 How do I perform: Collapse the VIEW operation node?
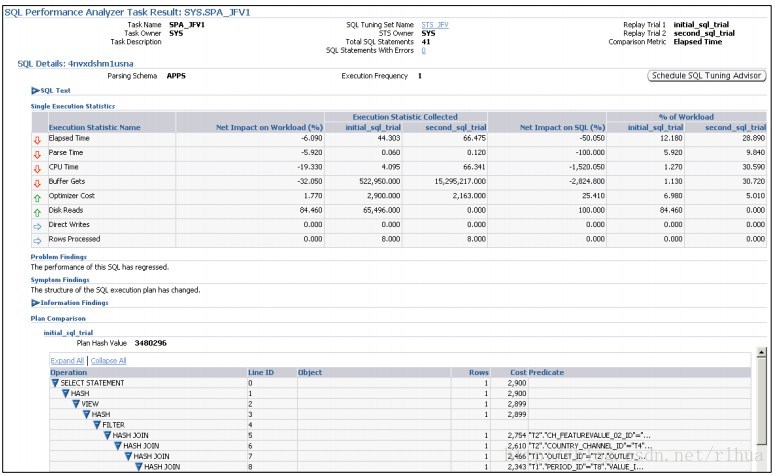76,404
